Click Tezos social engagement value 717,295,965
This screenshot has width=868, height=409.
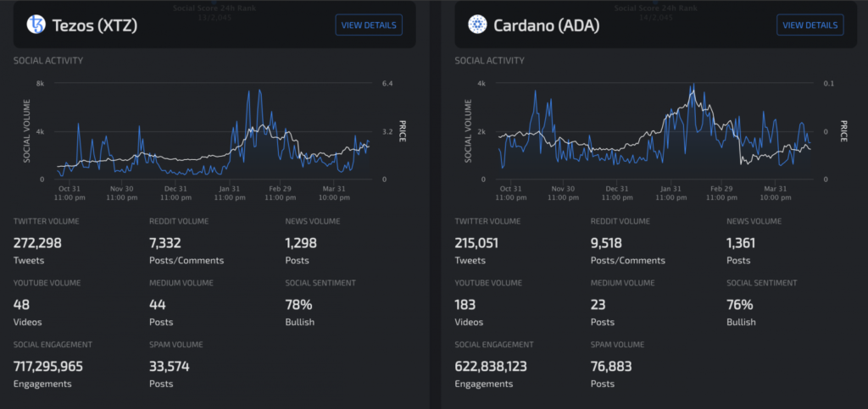point(48,367)
